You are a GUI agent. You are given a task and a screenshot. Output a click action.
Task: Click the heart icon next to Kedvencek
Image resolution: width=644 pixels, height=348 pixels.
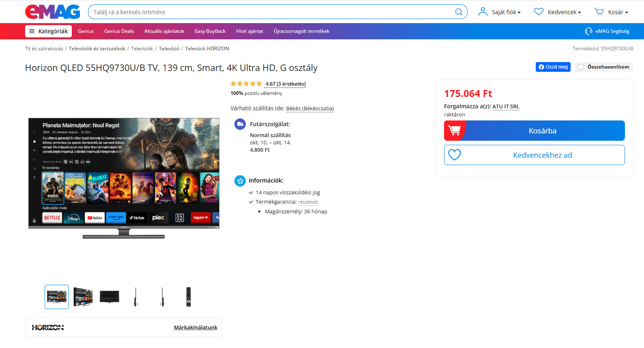coord(539,12)
